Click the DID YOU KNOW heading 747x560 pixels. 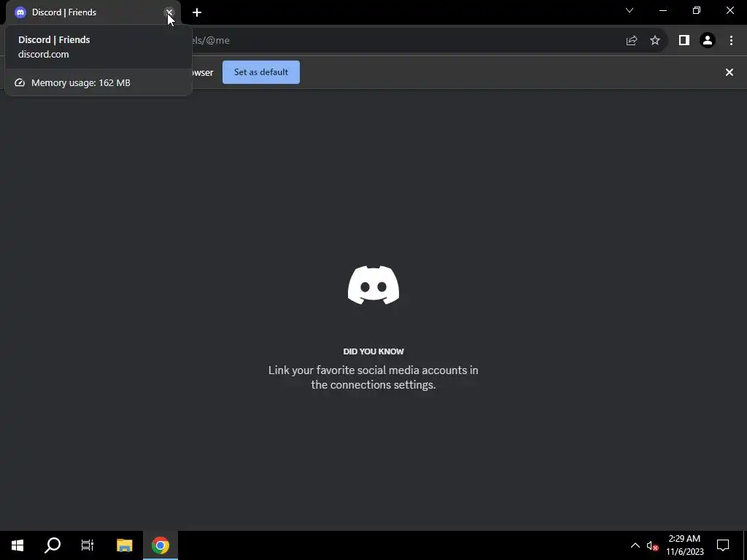tap(373, 351)
